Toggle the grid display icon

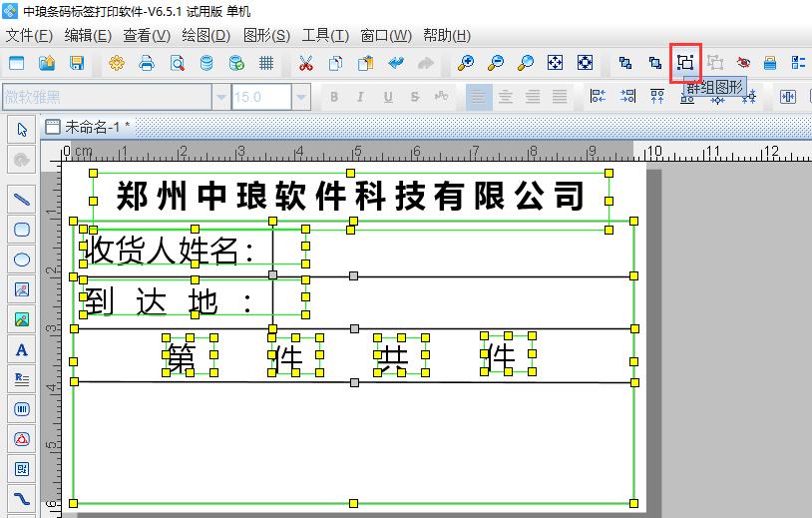[x=266, y=63]
